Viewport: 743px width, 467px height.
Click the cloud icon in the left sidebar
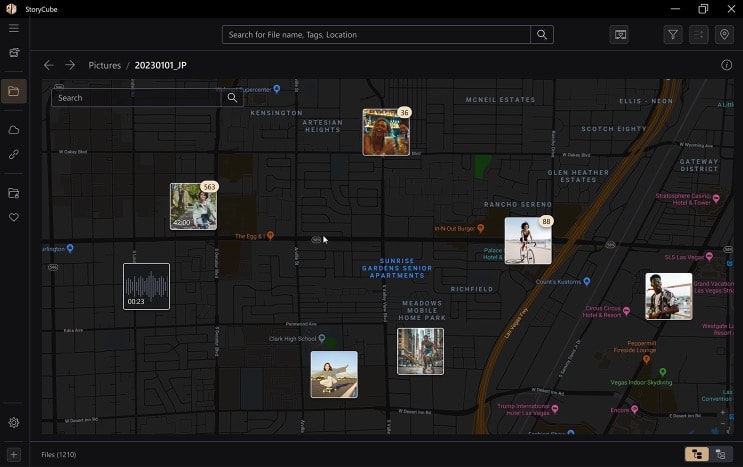14,130
